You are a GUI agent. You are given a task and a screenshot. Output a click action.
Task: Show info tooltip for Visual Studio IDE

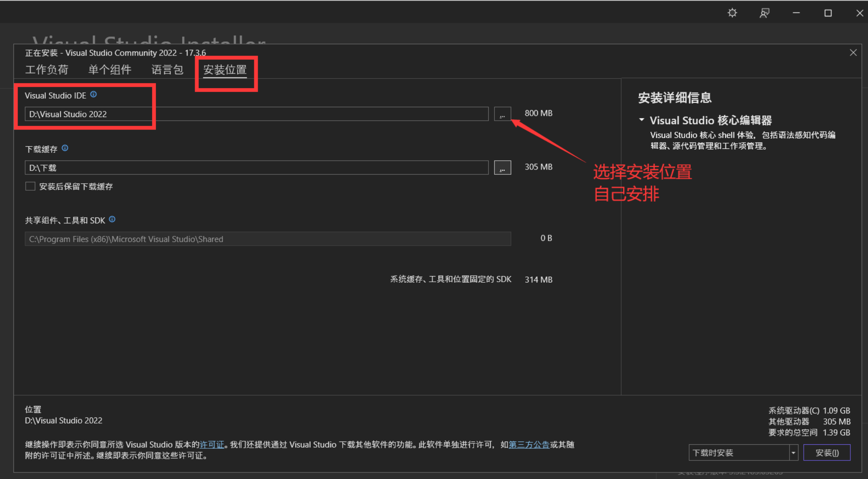tap(93, 94)
